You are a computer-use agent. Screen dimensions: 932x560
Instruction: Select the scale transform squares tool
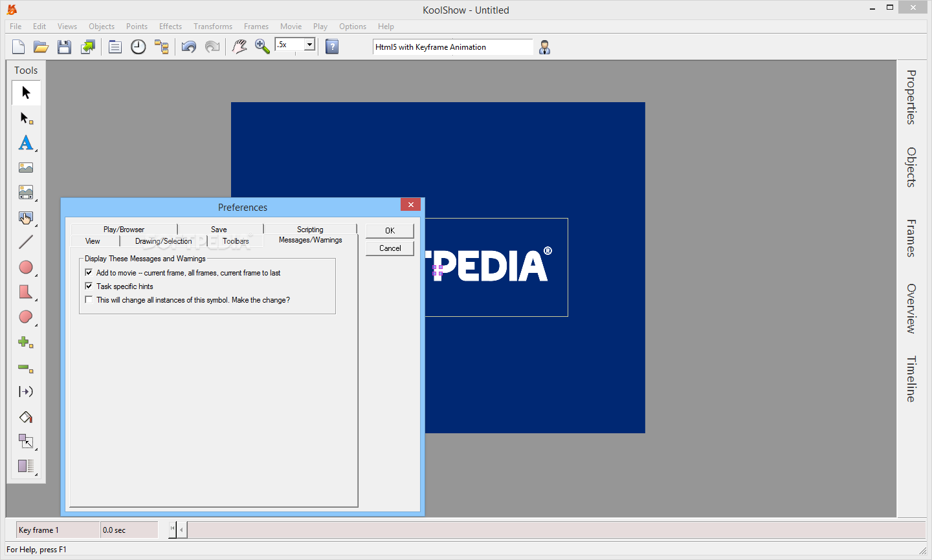tap(26, 442)
